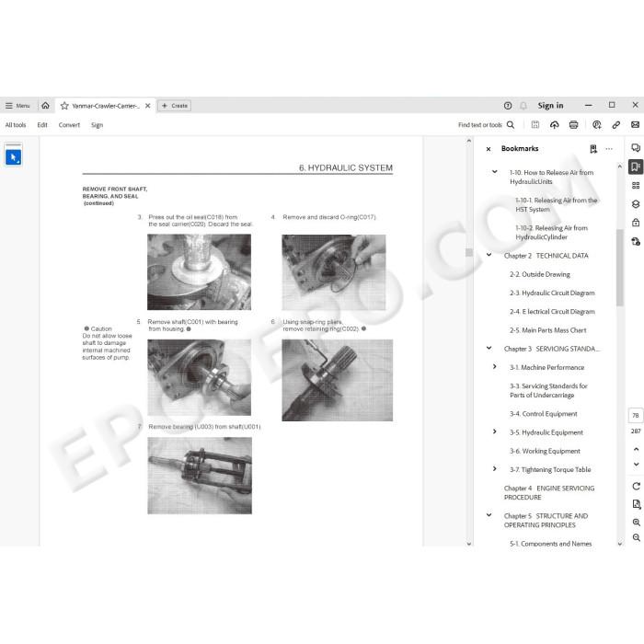The image size is (644, 644).
Task: Click Sign in
Action: click(x=550, y=106)
